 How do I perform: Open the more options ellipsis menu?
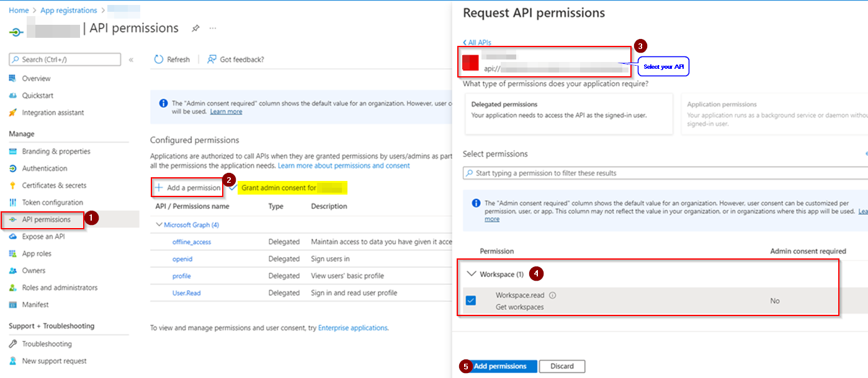tap(213, 29)
